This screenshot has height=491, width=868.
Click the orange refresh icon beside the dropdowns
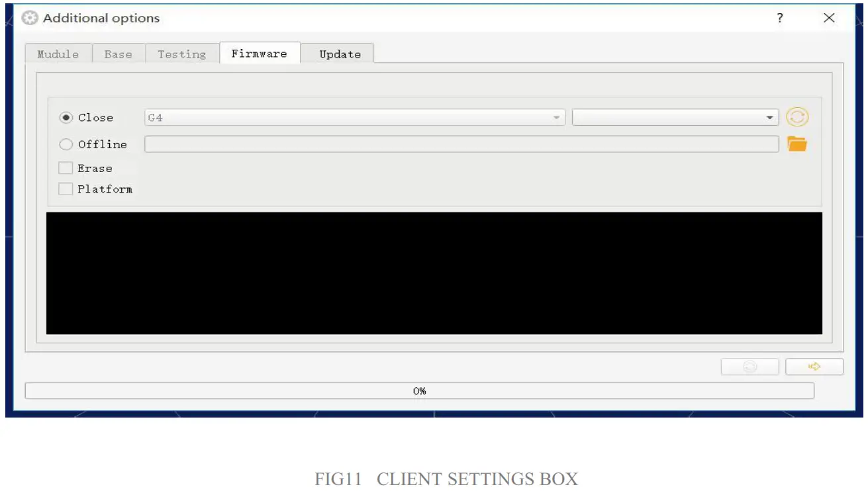click(797, 117)
